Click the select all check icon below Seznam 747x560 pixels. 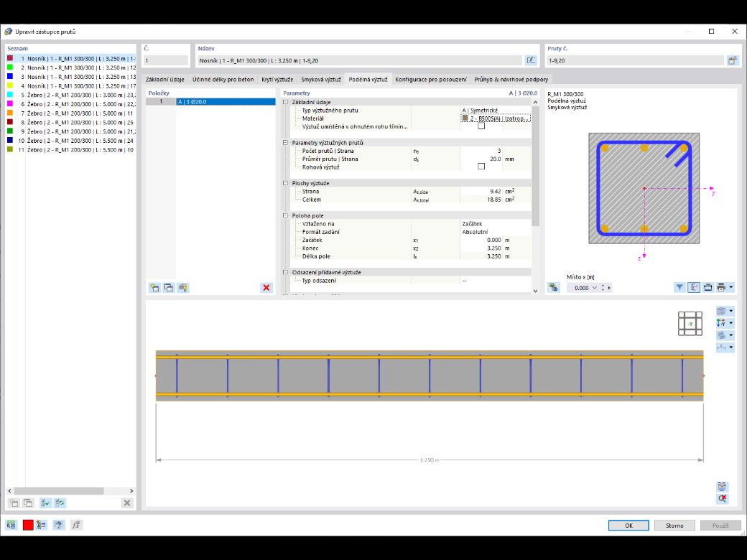coord(45,503)
